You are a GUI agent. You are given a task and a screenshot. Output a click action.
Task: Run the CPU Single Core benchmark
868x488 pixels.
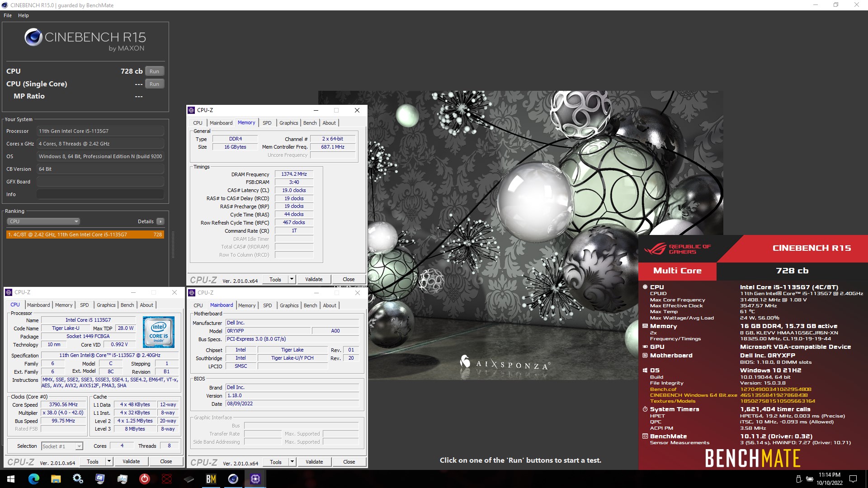click(154, 84)
